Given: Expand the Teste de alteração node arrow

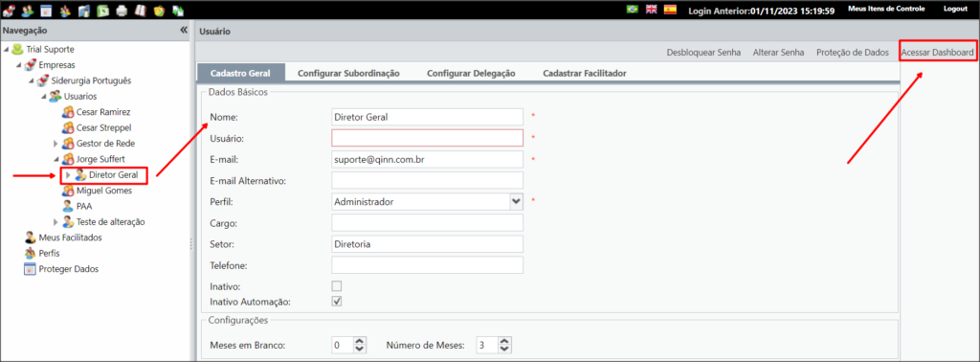Looking at the screenshot, I should pos(56,222).
